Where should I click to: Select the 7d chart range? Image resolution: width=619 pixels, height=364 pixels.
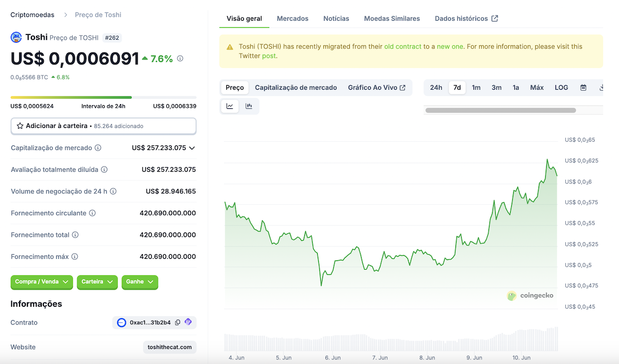tap(457, 88)
